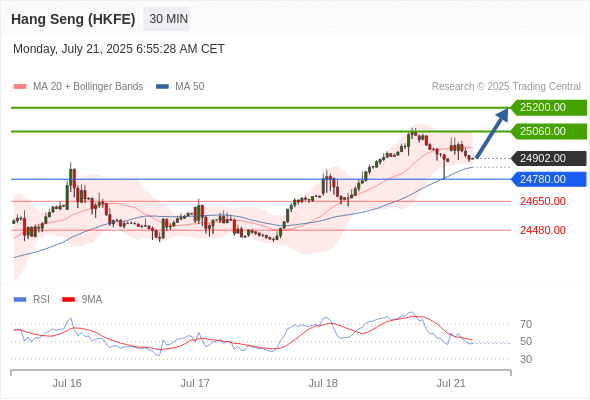Click the Research © 2025 Trading Central credit
Screen dimensions: 590x400
[506, 87]
